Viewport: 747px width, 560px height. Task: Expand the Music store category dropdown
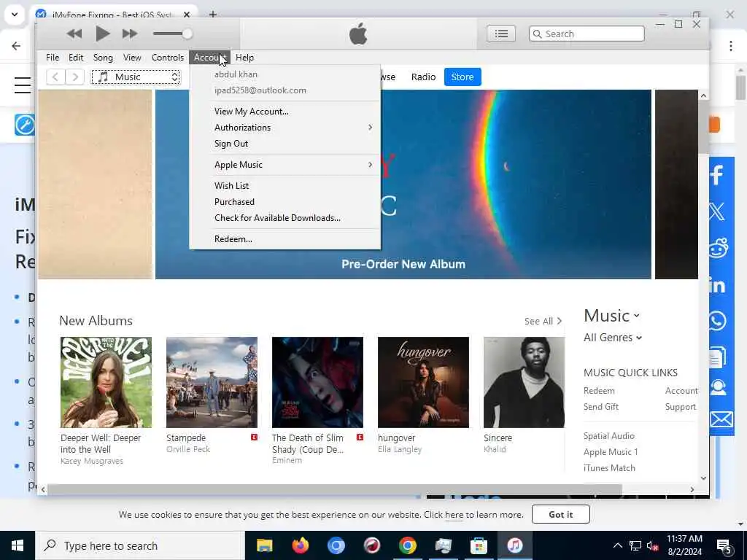[612, 316]
